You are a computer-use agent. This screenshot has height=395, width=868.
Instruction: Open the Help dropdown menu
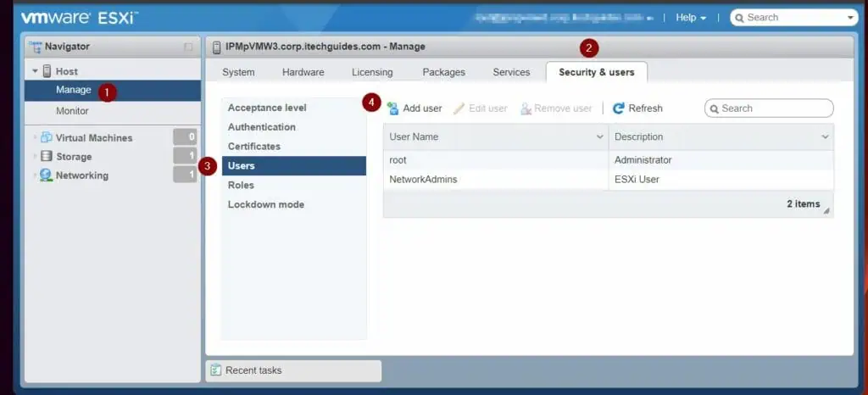[691, 18]
